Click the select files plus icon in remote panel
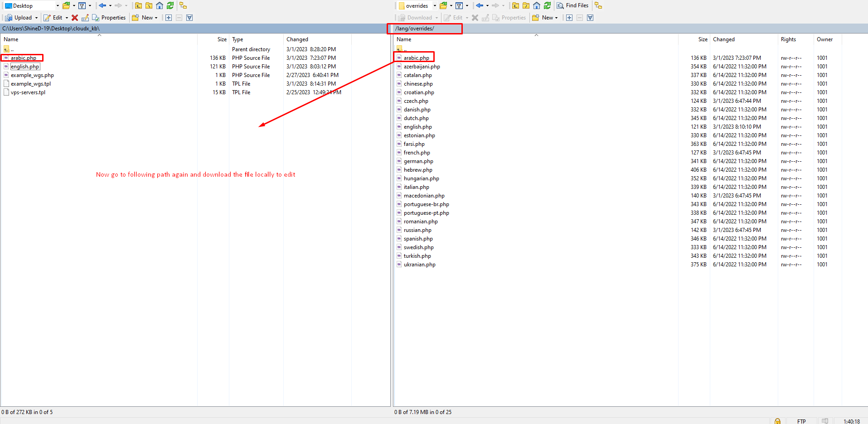 [569, 18]
